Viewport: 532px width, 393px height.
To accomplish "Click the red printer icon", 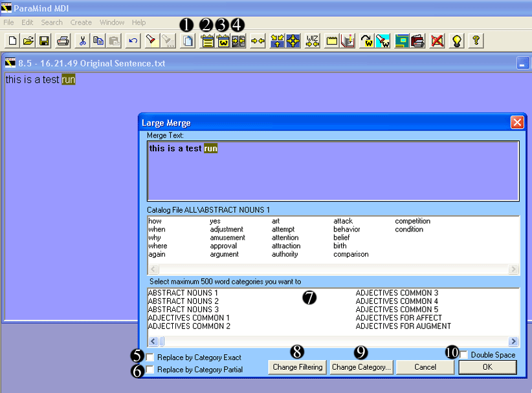I will tap(417, 41).
